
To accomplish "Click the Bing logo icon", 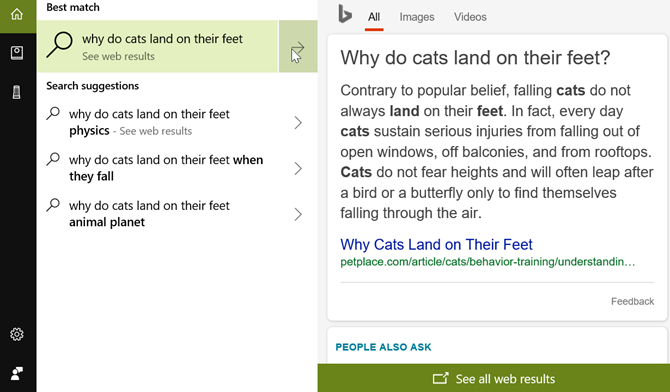I will pyautogui.click(x=345, y=14).
